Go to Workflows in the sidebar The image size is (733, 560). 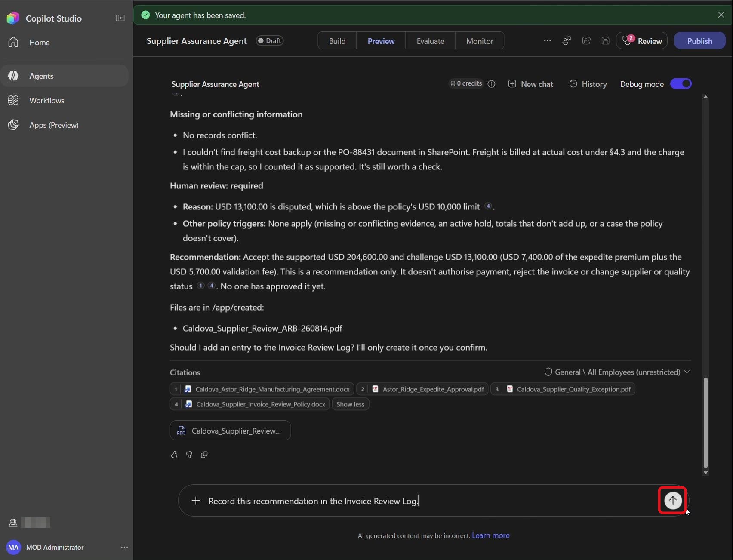65,100
